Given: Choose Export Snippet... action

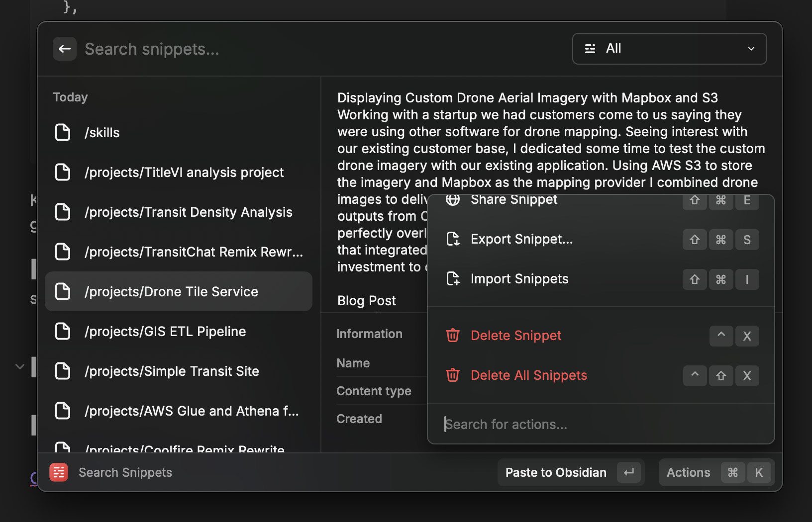Looking at the screenshot, I should (x=601, y=239).
